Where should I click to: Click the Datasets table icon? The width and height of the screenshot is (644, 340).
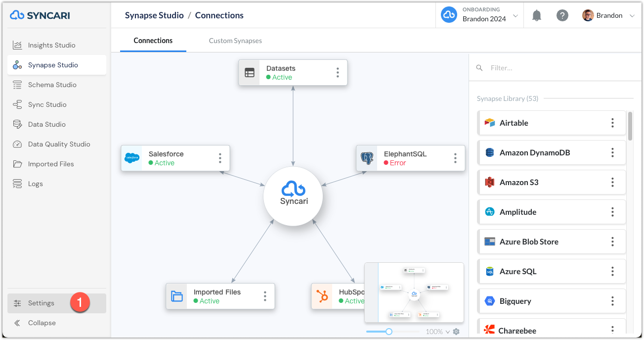250,73
